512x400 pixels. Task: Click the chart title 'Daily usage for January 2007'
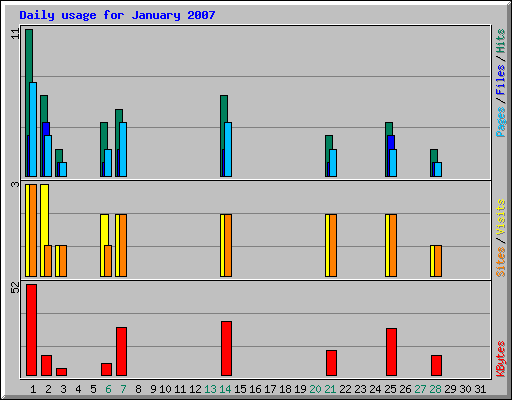point(117,16)
